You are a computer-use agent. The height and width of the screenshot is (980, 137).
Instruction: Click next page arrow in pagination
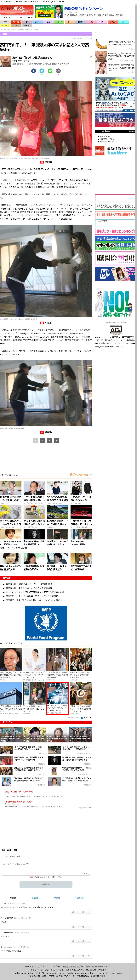click(56, 441)
